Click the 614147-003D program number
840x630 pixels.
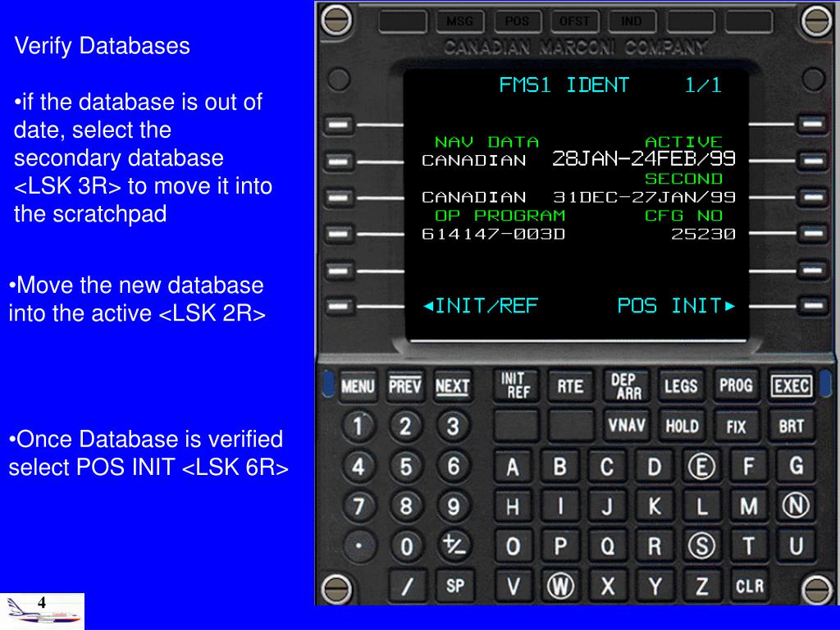(493, 234)
